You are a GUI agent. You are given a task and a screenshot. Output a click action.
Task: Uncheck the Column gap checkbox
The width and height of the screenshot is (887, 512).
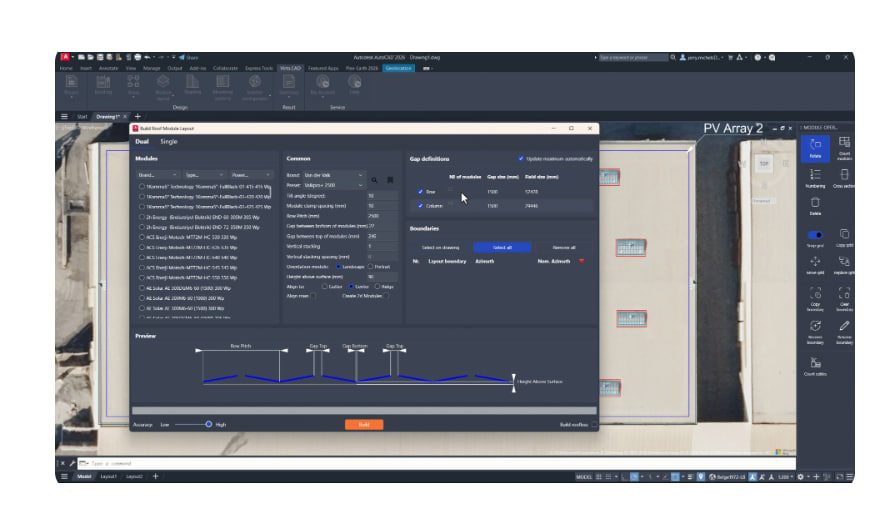[420, 206]
